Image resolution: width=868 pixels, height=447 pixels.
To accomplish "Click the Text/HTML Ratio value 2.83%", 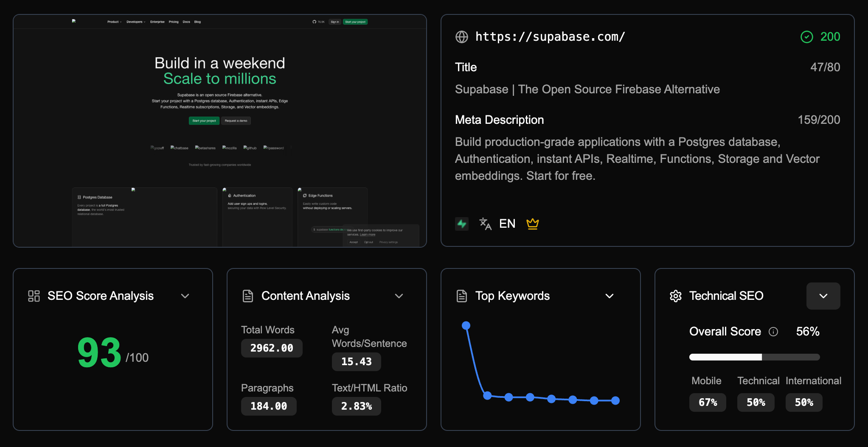I will [x=357, y=406].
